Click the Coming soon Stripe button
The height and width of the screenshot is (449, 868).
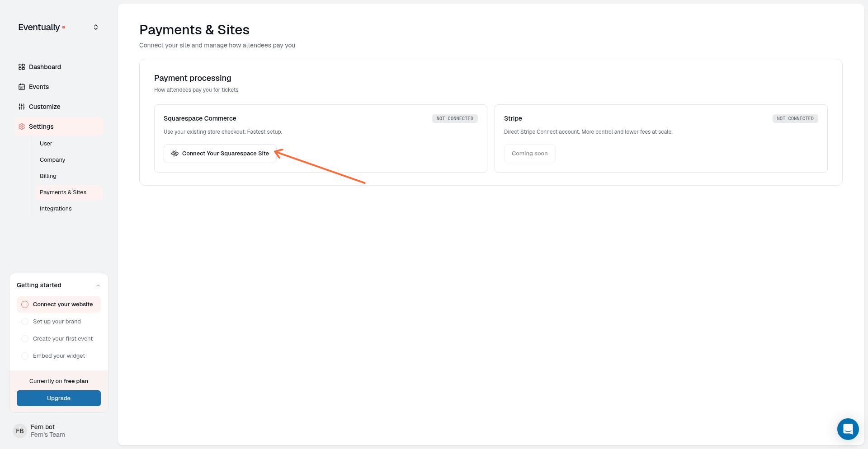529,154
